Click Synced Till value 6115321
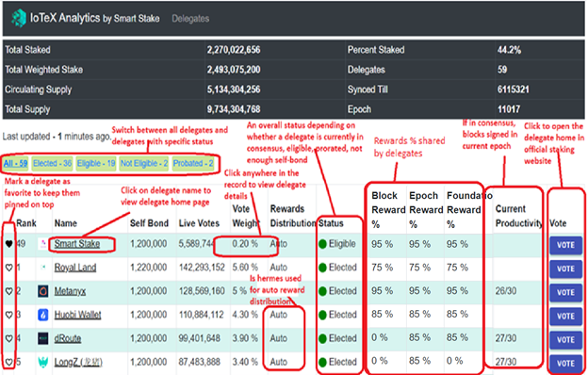Image resolution: width=588 pixels, height=375 pixels. click(x=513, y=90)
